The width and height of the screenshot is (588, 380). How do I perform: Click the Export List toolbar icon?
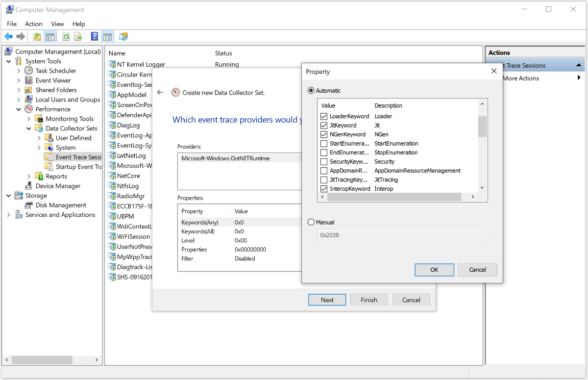tap(78, 36)
